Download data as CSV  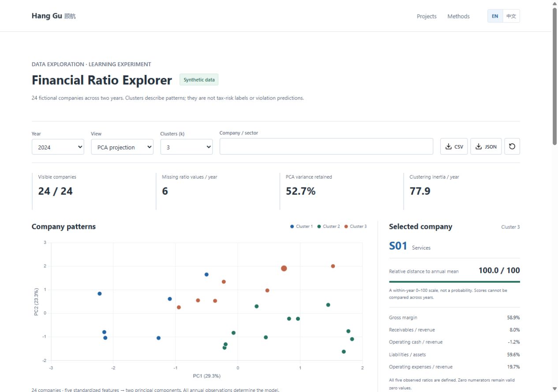point(454,146)
